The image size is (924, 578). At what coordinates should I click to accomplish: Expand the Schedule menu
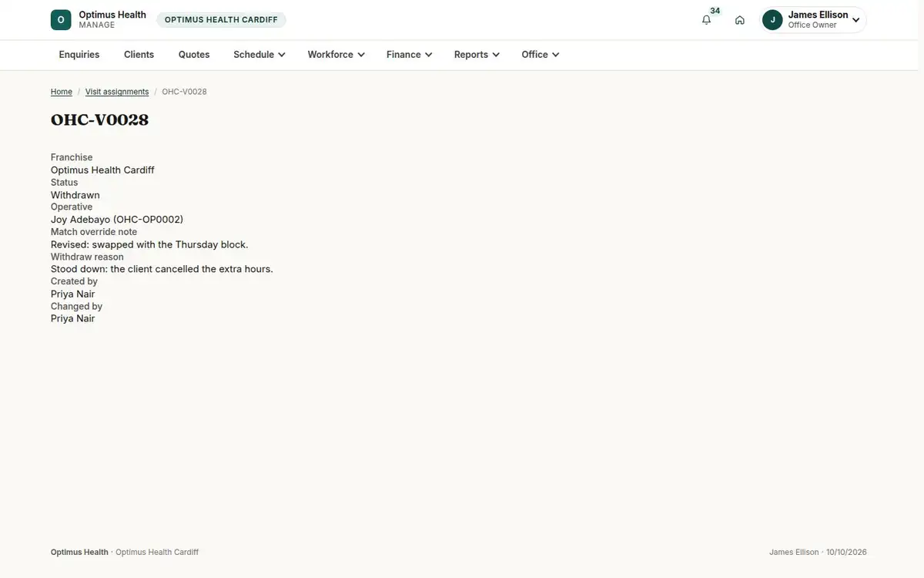pos(259,55)
